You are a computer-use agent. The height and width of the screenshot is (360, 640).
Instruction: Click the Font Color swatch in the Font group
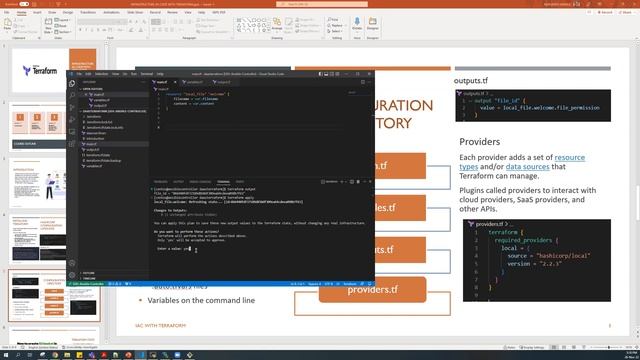[140, 30]
